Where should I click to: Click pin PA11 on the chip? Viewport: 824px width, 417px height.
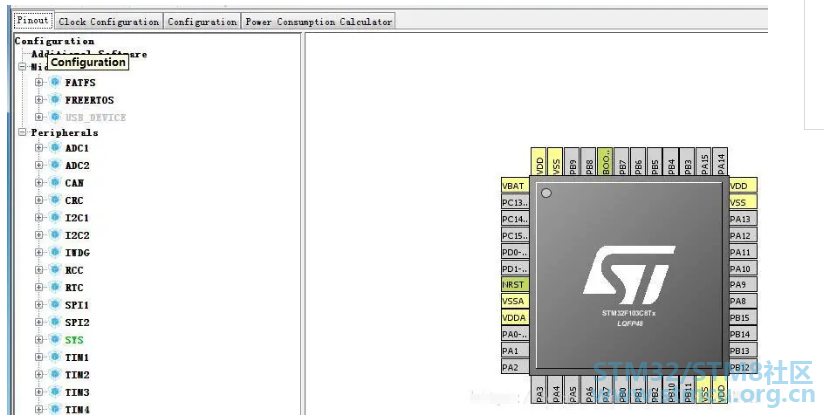[x=743, y=252]
